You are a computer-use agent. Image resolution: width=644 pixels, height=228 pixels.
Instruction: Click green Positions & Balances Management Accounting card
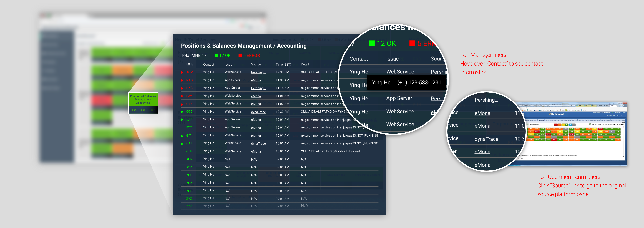pos(143,100)
